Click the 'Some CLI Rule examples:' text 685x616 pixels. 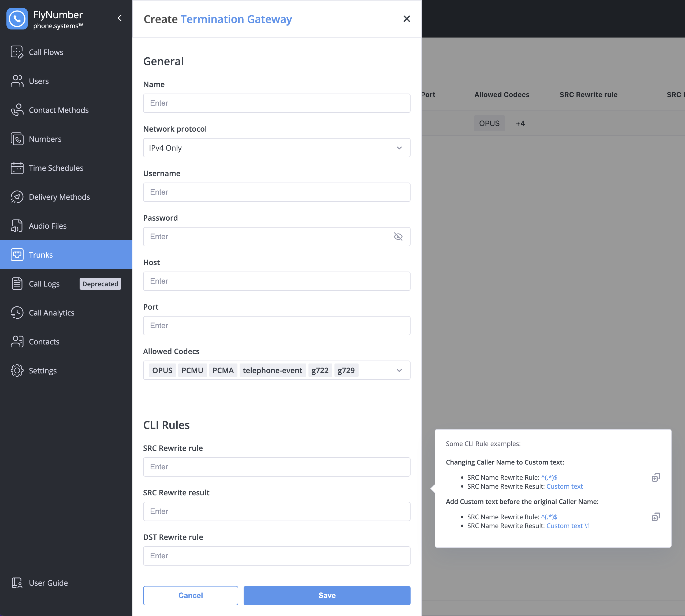[x=483, y=444]
